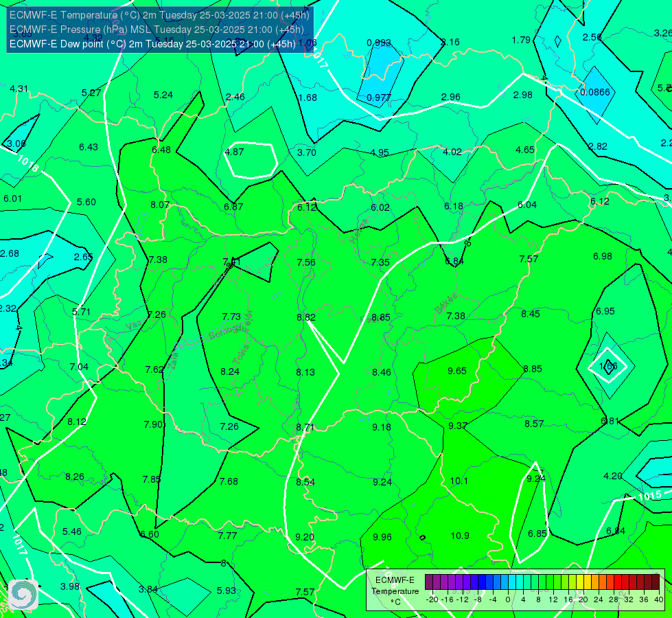Click the 9.37 temperature value
Screen dimensions: 672x618
tap(458, 426)
